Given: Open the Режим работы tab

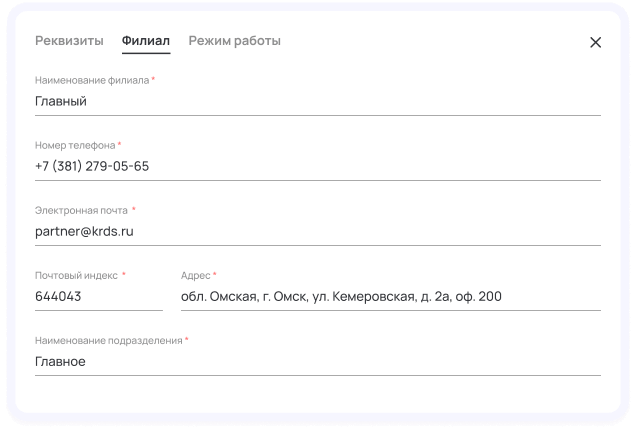Looking at the screenshot, I should tap(235, 41).
